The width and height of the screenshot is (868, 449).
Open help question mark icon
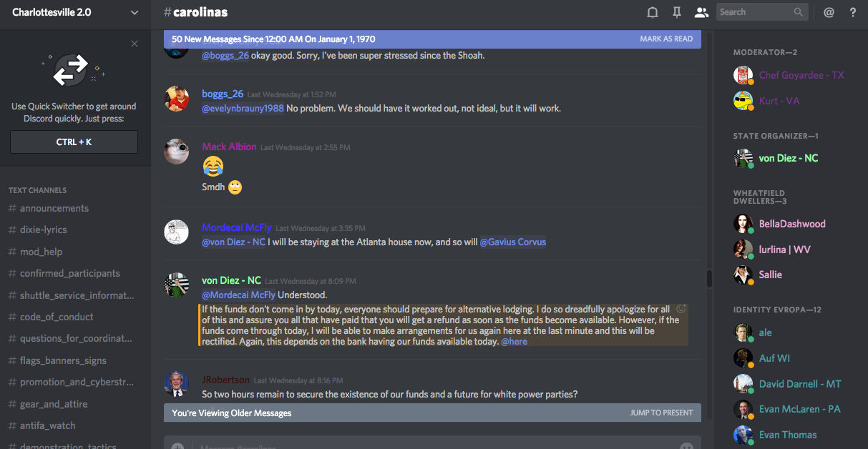click(x=852, y=12)
